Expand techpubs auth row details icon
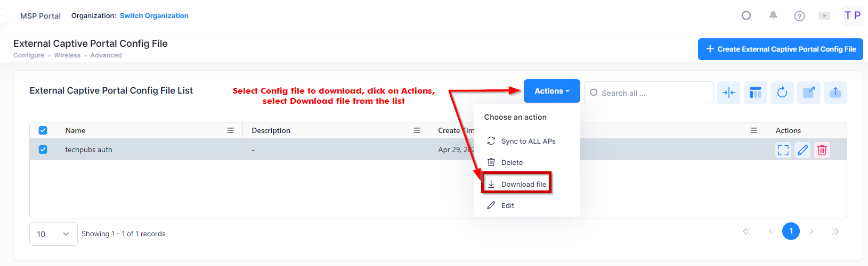 [783, 151]
